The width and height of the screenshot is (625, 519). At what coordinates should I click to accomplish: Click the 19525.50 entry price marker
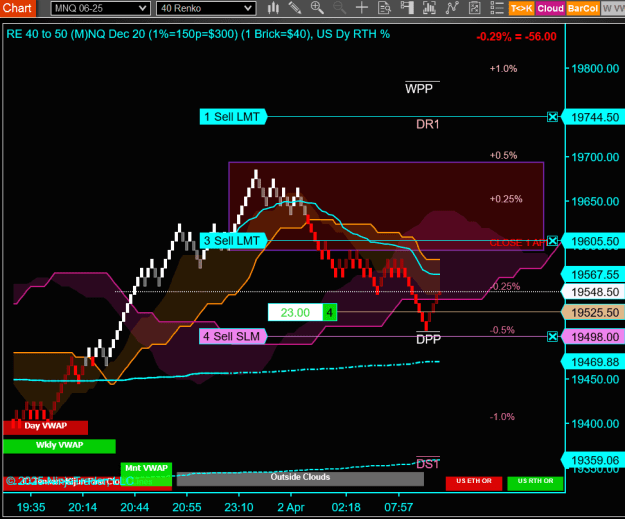[x=594, y=313]
